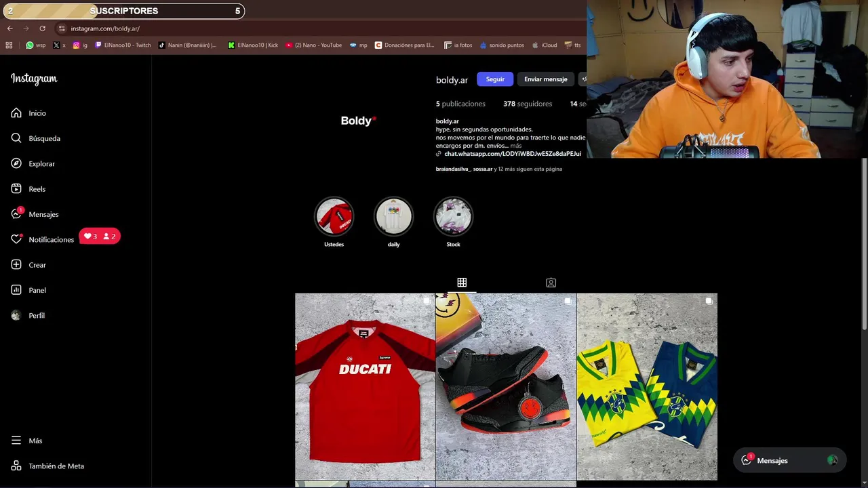Screen dimensions: 868x488
Task: Open the ig Instagram bookmark
Action: (80, 45)
